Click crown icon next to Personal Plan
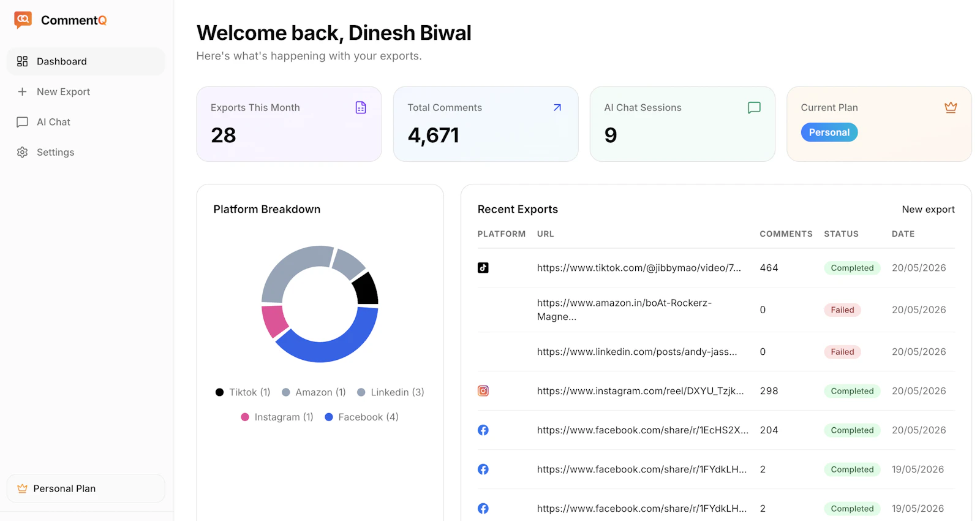This screenshot has height=521, width=980. [23, 489]
